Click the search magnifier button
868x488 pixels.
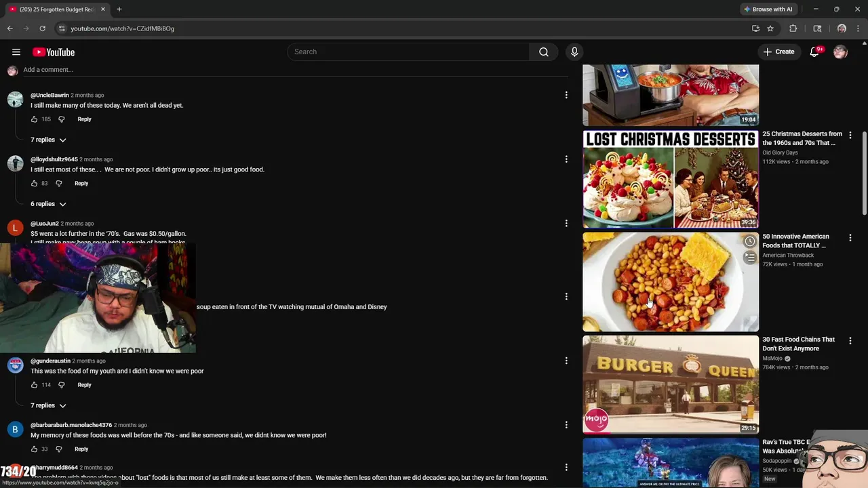point(544,52)
